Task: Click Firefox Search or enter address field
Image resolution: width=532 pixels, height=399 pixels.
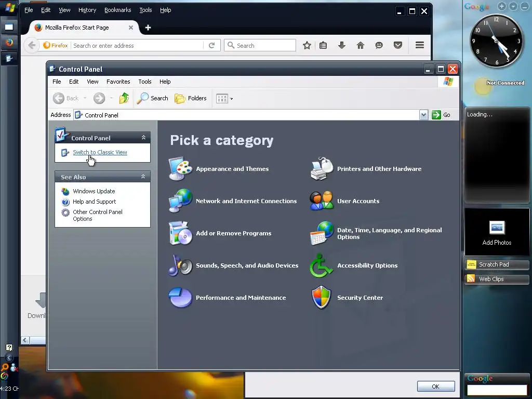Action: [137, 46]
